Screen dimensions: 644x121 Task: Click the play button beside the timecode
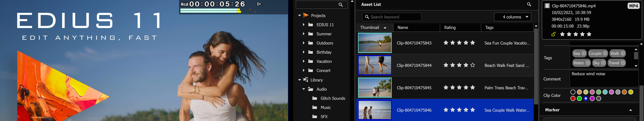pyautogui.click(x=259, y=4)
